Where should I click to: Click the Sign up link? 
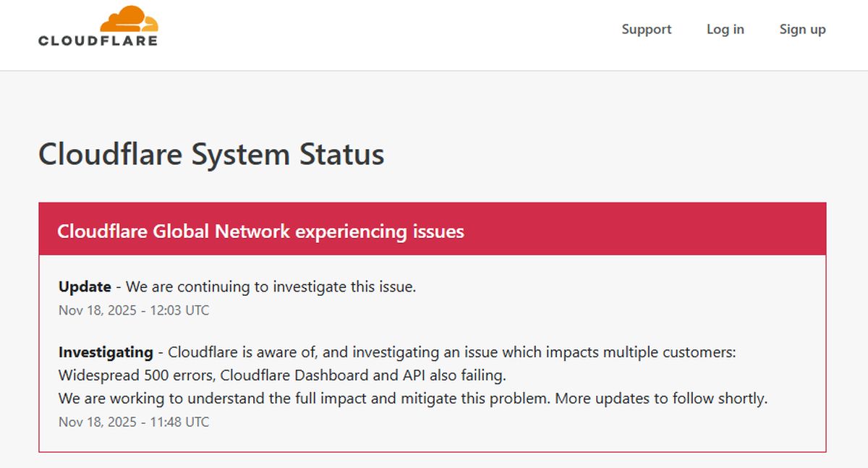coord(802,30)
